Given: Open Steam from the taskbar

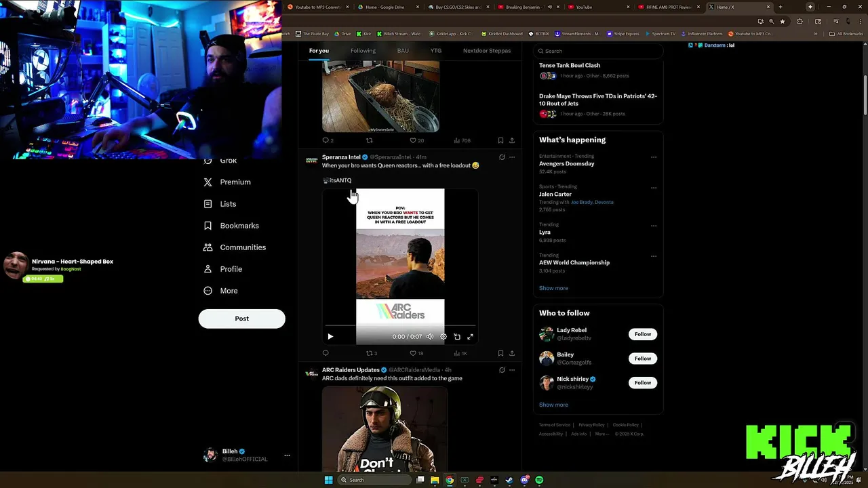Looking at the screenshot, I should [x=509, y=480].
